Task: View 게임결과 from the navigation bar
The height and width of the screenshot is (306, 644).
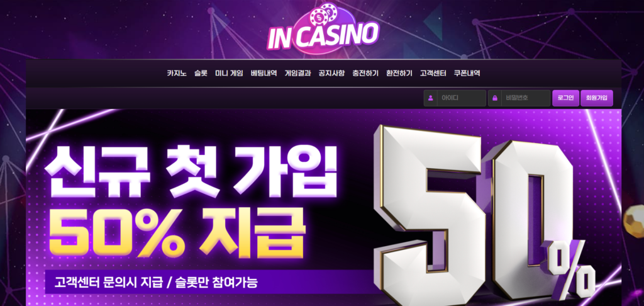Action: [x=297, y=73]
